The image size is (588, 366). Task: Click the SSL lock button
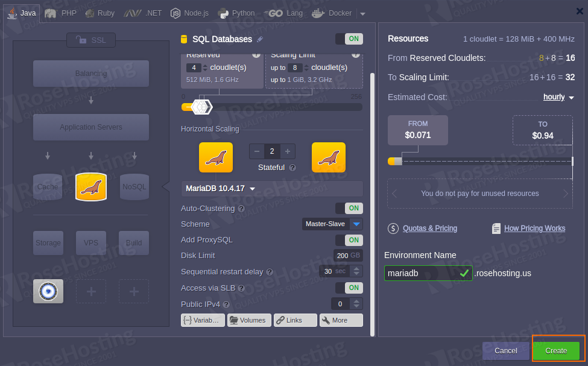(91, 40)
